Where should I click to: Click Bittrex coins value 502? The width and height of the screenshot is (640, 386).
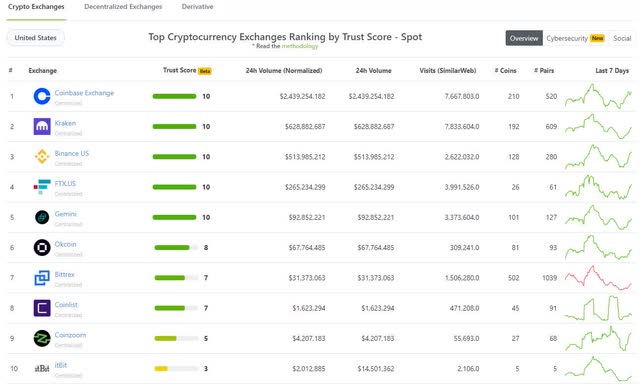[x=513, y=278]
